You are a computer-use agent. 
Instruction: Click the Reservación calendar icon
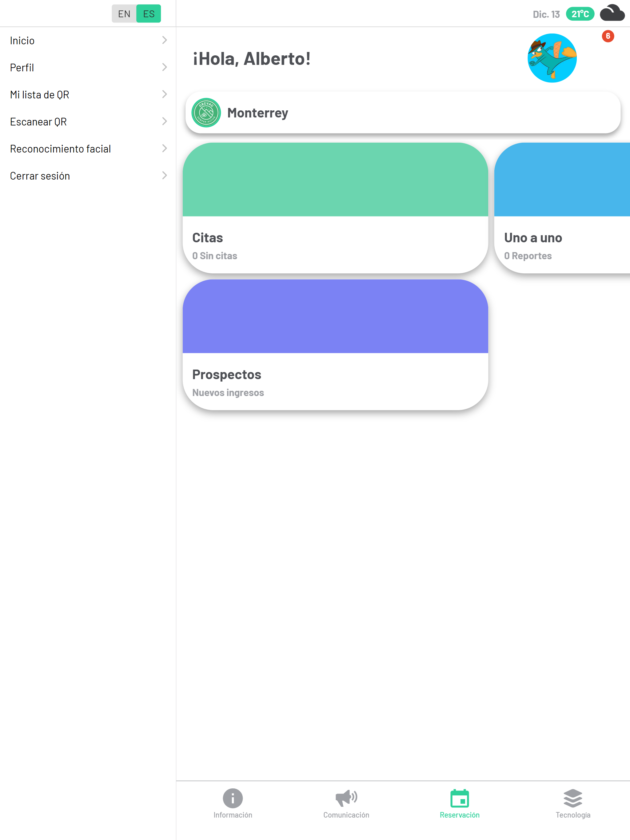tap(459, 798)
